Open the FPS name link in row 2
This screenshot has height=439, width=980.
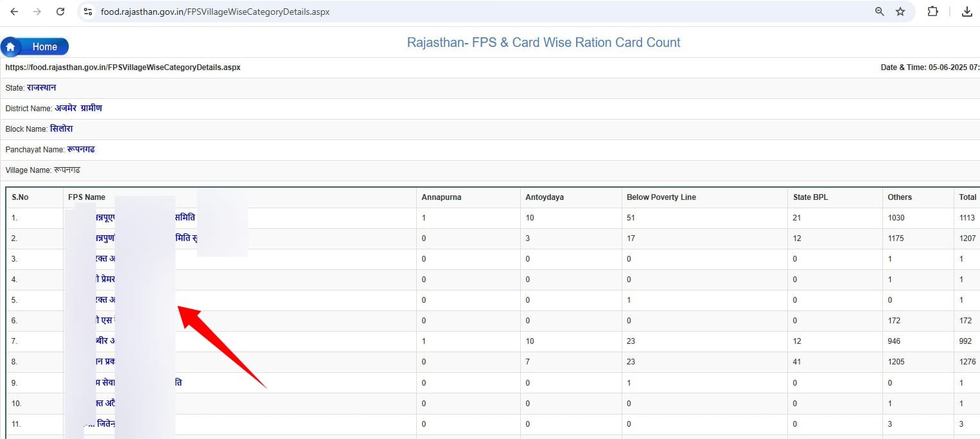(185, 238)
